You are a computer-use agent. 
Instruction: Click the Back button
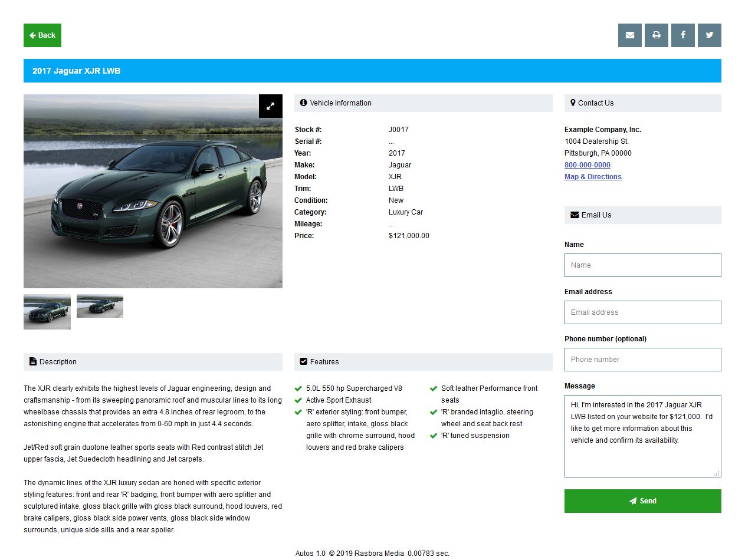point(42,35)
